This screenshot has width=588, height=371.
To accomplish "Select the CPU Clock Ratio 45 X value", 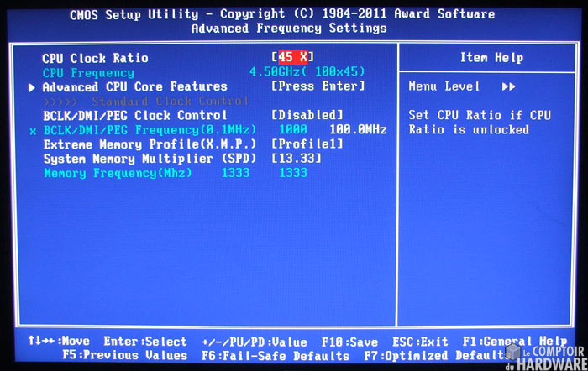I will [292, 57].
